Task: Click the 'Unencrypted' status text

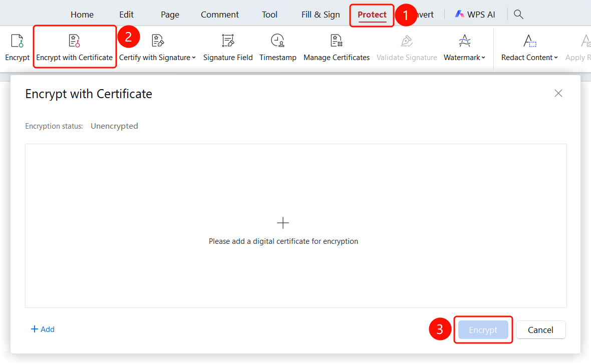Action: click(114, 126)
